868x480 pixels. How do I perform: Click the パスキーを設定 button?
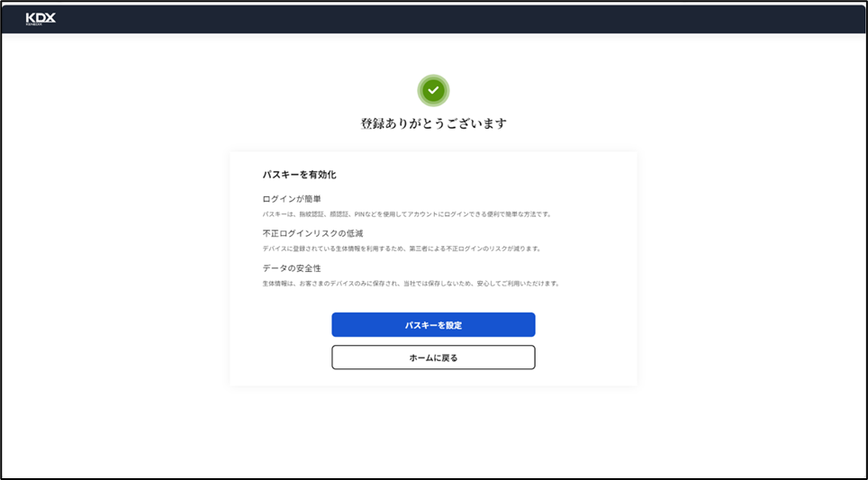(433, 325)
